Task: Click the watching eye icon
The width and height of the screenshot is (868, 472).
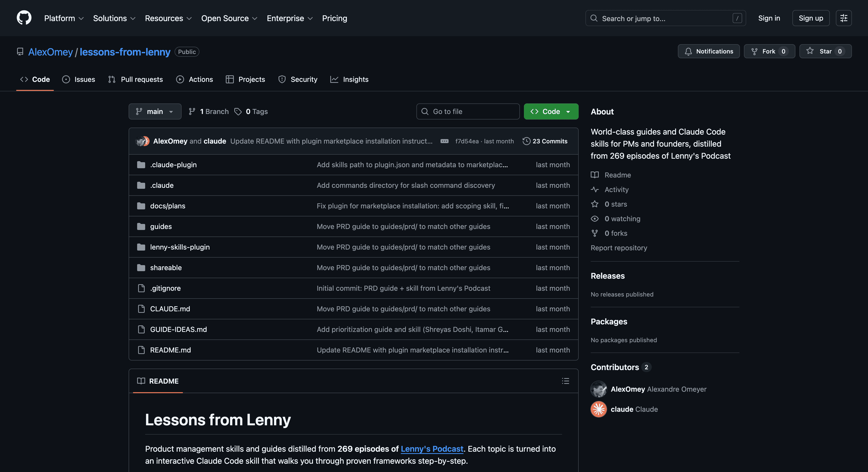Action: click(595, 218)
